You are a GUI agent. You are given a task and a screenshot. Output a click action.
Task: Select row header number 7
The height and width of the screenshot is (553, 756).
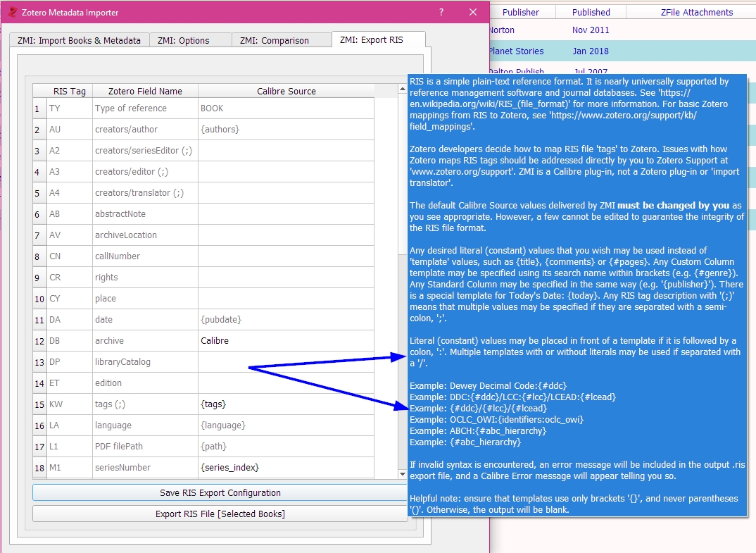coord(39,235)
